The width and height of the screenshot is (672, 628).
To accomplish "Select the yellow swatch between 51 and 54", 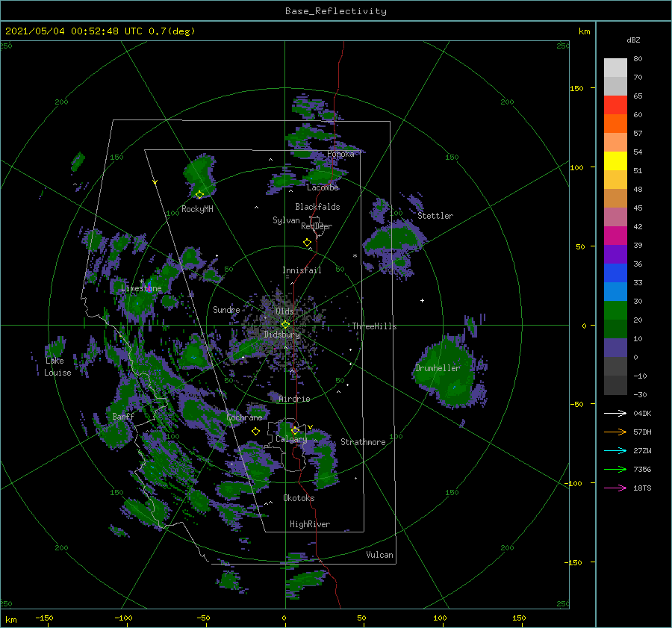I will (615, 161).
